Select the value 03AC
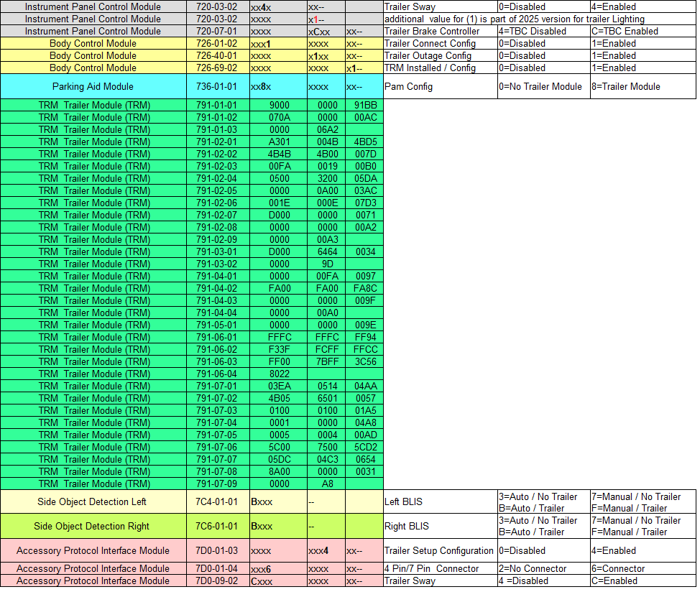Screen dimensions: 700x592 pyautogui.click(x=366, y=190)
